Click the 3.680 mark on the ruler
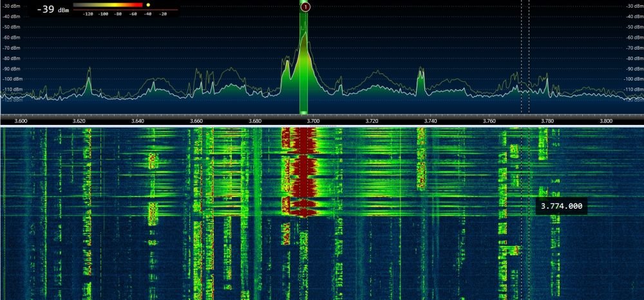 (255, 120)
